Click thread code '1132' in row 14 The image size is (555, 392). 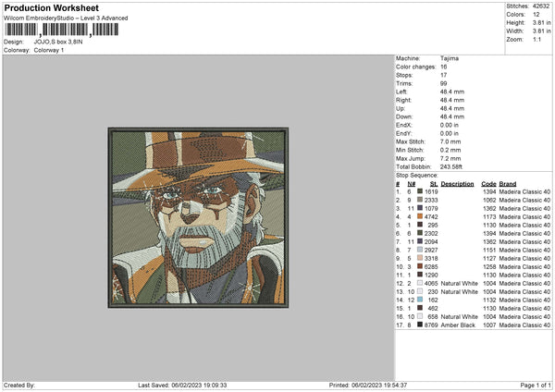pos(489,300)
